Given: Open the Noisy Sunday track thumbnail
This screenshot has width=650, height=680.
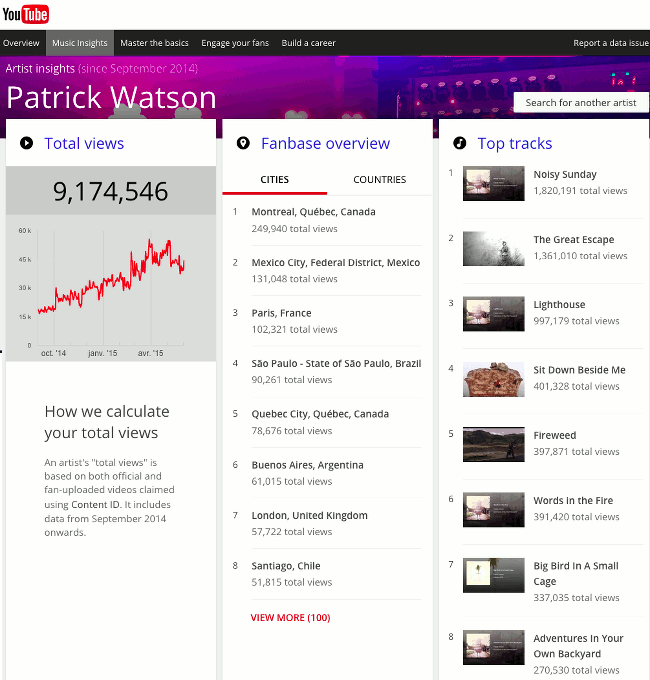Looking at the screenshot, I should (493, 183).
